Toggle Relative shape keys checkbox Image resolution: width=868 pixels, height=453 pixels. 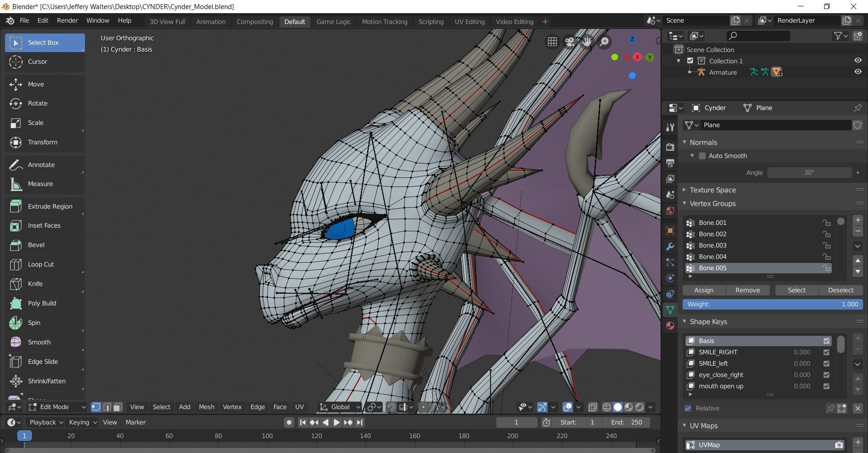(688, 408)
